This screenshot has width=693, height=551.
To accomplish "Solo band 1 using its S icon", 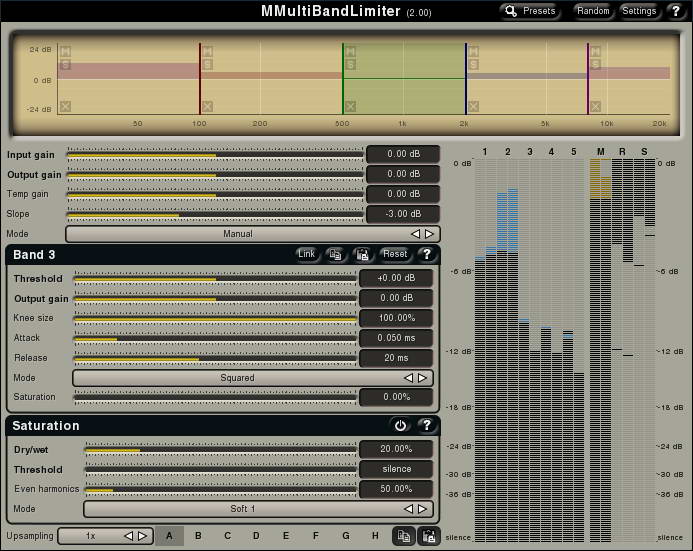I will point(65,65).
